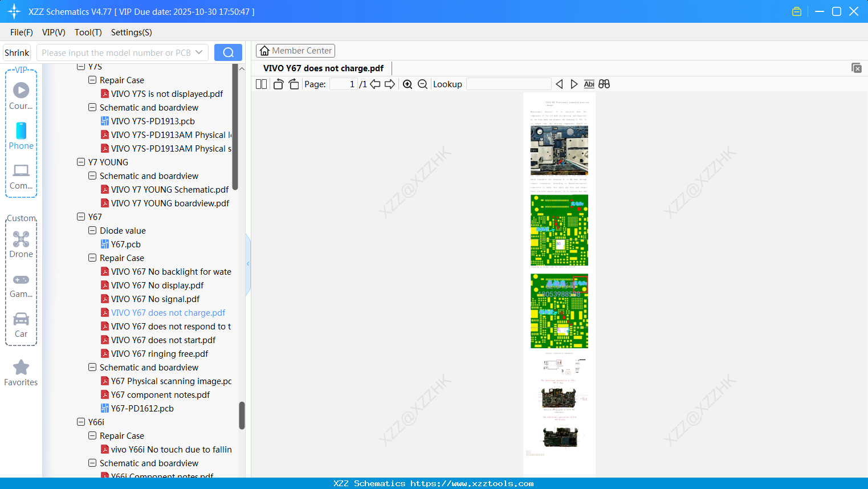
Task: Select the Phone category icon
Action: (x=21, y=136)
